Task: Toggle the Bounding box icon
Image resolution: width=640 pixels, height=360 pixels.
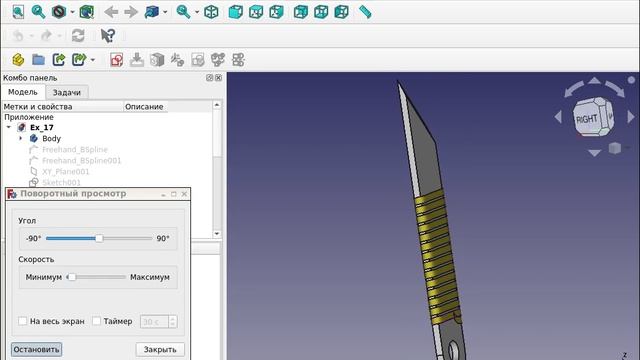Action: 87,12
